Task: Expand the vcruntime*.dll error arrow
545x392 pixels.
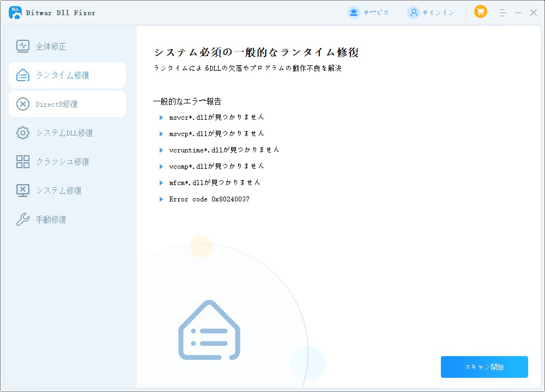Action: 161,150
